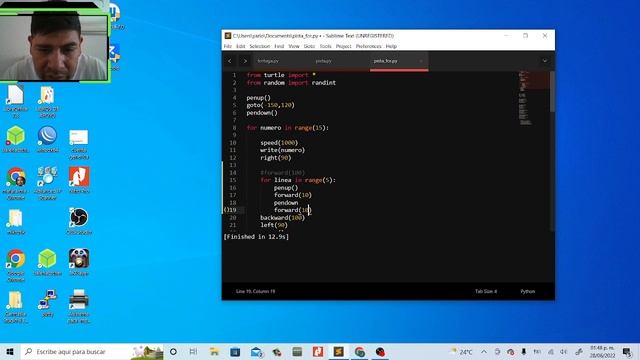The height and width of the screenshot is (360, 640).
Task: Click the line number 15 in the gutter
Action: [x=233, y=180]
